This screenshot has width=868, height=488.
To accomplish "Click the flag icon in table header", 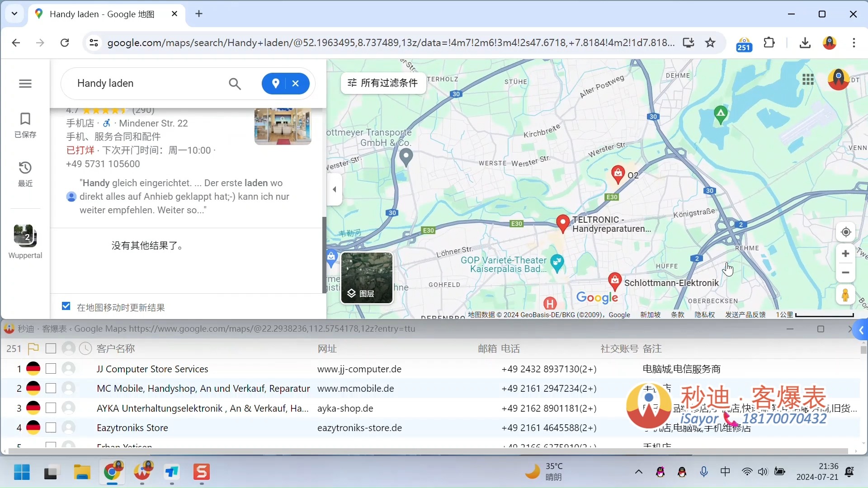I will (33, 348).
